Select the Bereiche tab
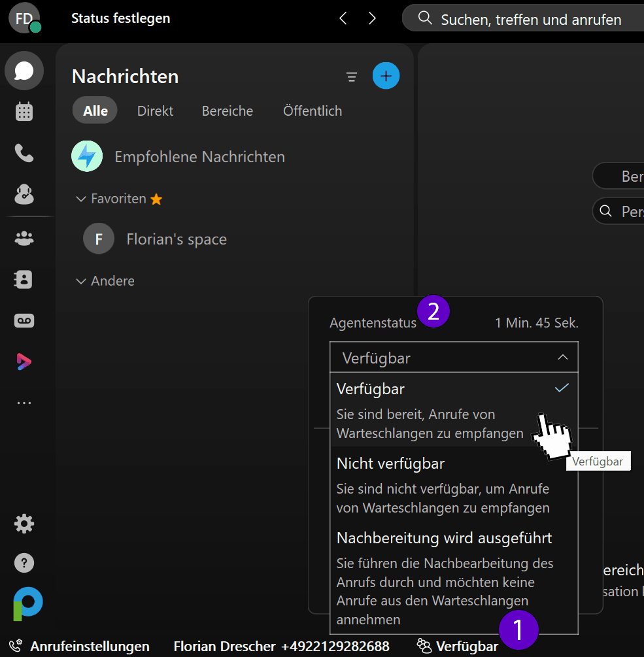 pos(228,110)
